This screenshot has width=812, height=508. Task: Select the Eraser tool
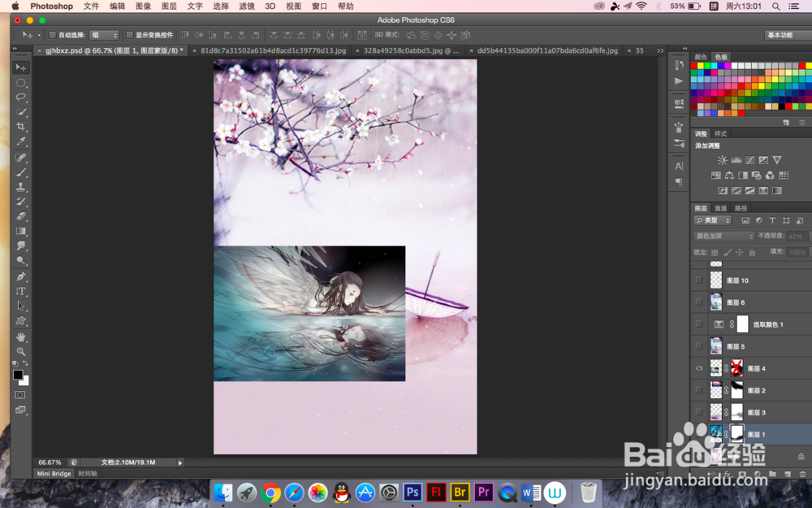pos(21,216)
